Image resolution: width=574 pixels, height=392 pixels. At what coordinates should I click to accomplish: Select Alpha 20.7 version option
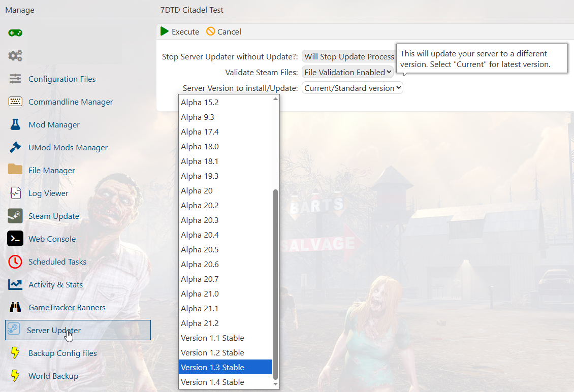click(225, 279)
